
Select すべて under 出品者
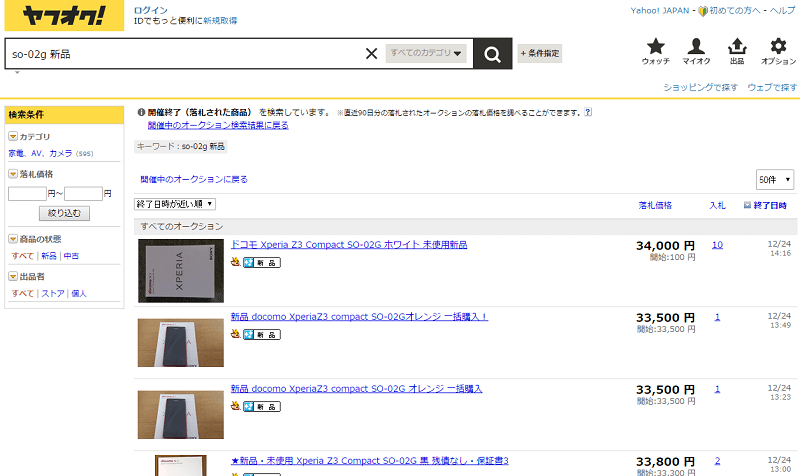click(x=22, y=293)
